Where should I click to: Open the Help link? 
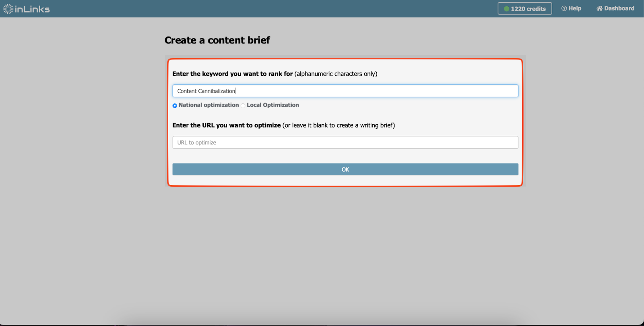(571, 8)
